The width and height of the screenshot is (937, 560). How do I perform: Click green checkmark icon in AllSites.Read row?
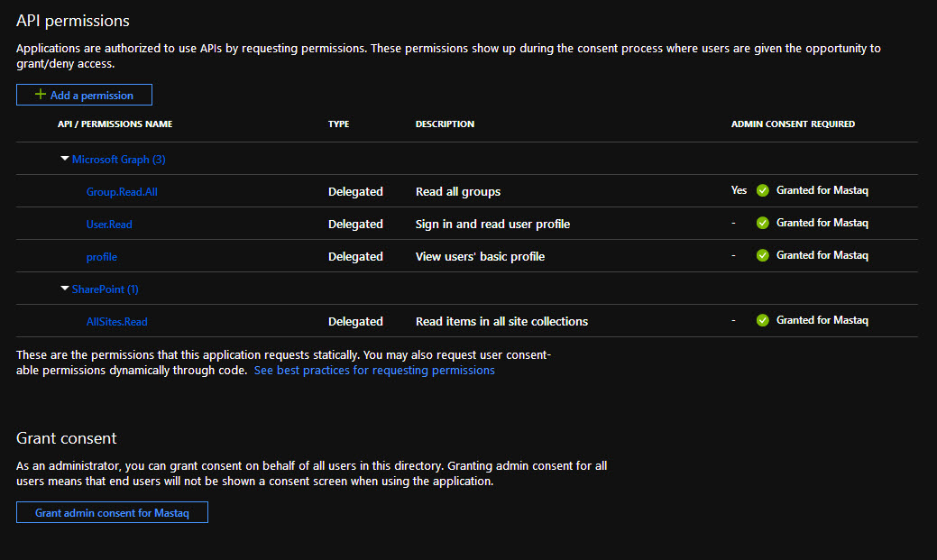coord(763,320)
